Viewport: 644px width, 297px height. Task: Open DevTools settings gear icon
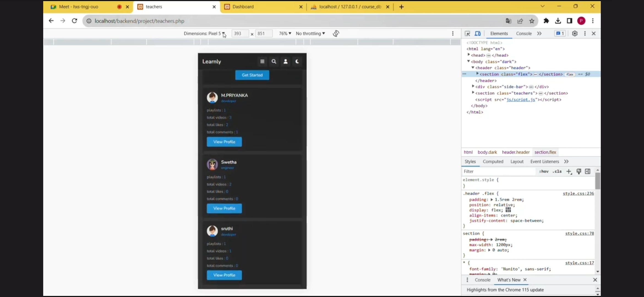575,34
